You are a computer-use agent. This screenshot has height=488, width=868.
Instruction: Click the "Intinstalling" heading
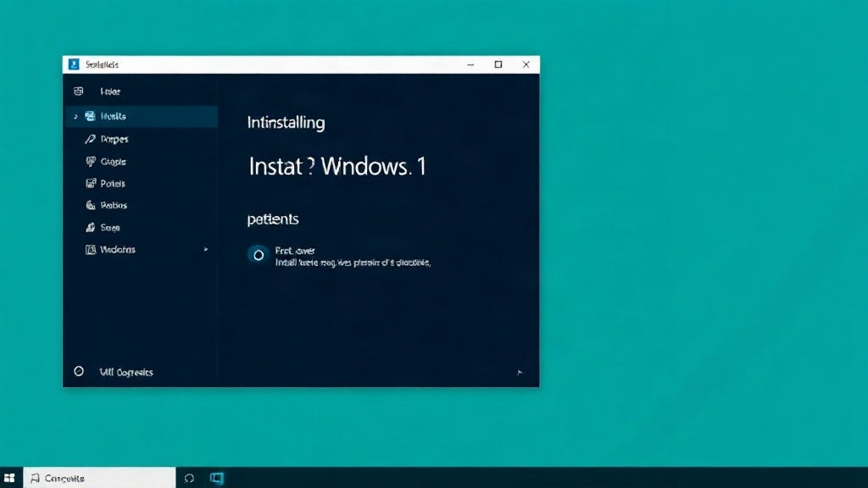coord(286,122)
